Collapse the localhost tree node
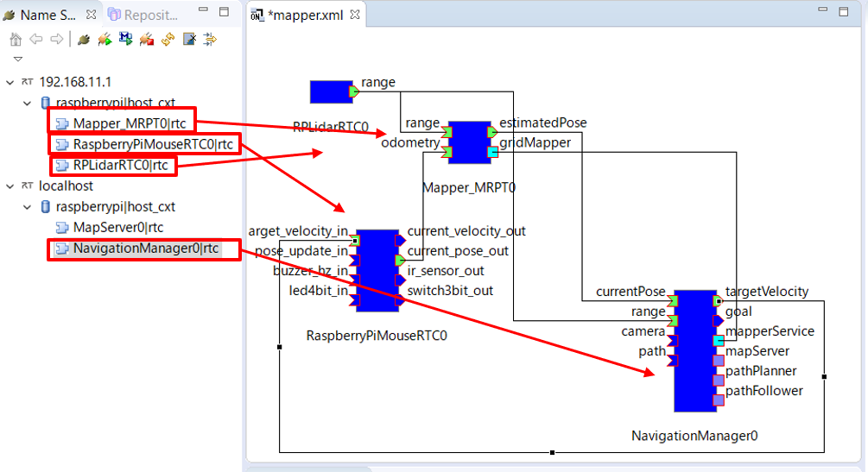The image size is (868, 472). [x=10, y=186]
